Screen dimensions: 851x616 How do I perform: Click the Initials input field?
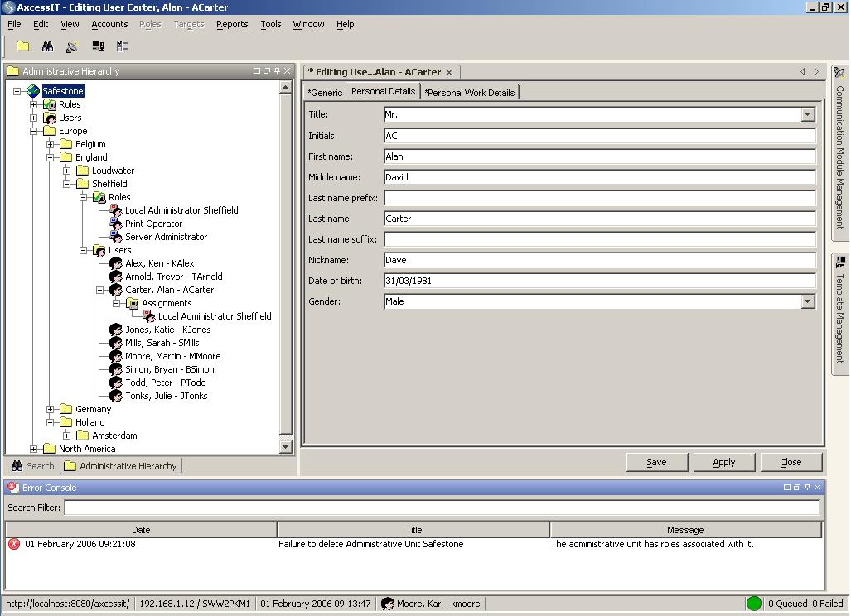click(600, 136)
